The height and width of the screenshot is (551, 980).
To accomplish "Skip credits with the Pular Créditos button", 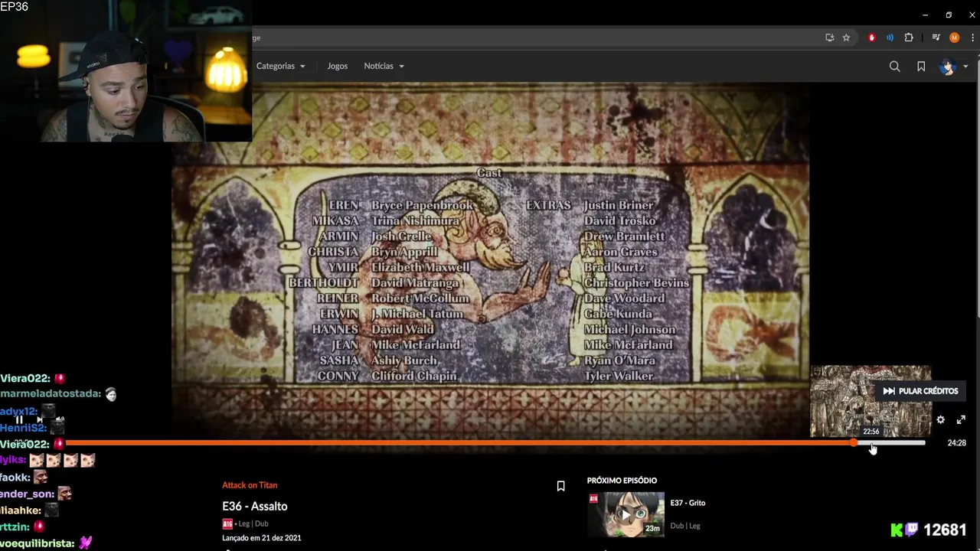I will point(920,391).
